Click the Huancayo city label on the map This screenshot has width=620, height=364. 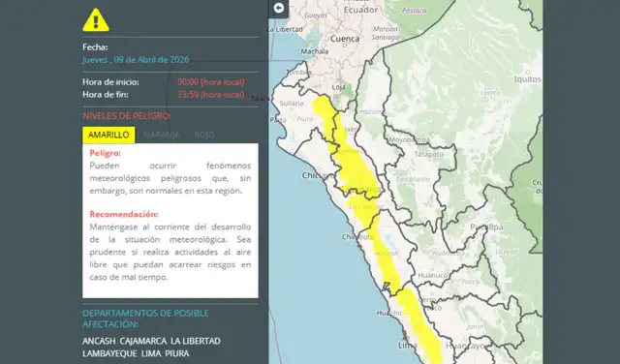point(465,347)
